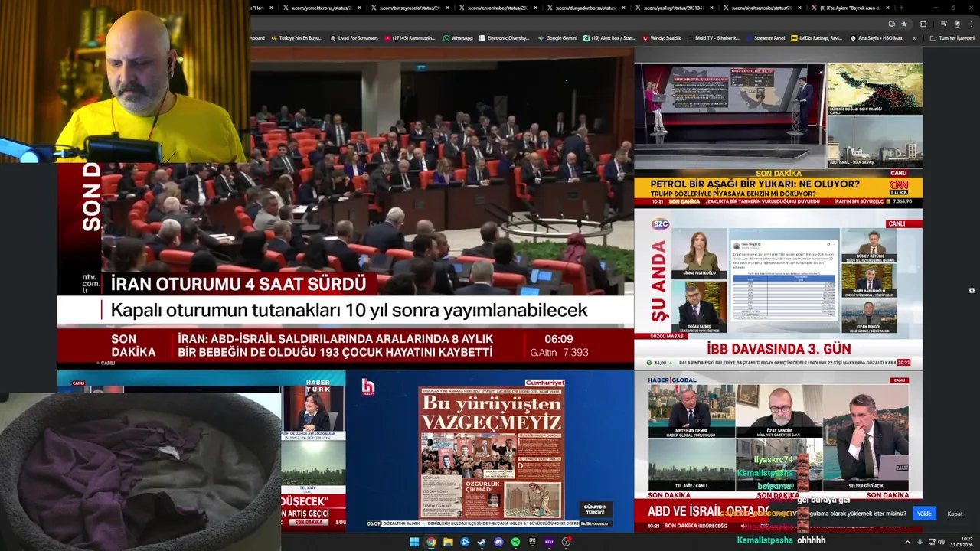Switch to the x.com/birseyrusefa tab
The height and width of the screenshot is (551, 980).
pos(409,8)
